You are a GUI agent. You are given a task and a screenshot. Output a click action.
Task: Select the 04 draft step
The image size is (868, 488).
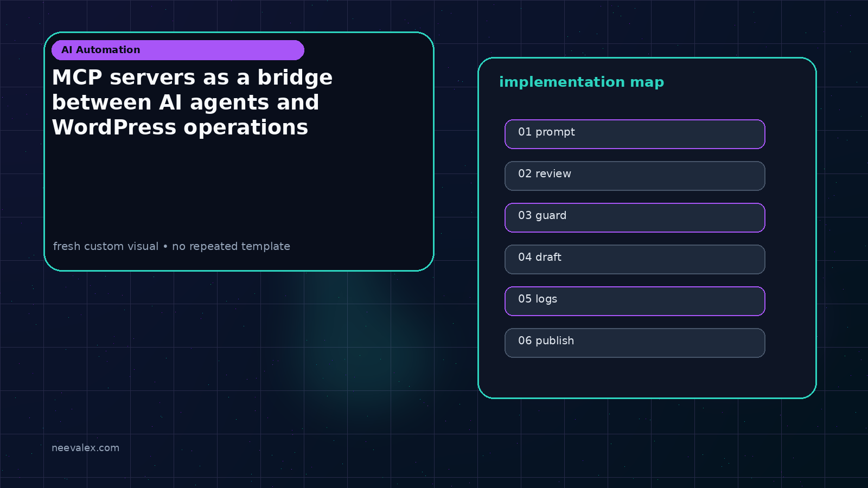pos(635,259)
